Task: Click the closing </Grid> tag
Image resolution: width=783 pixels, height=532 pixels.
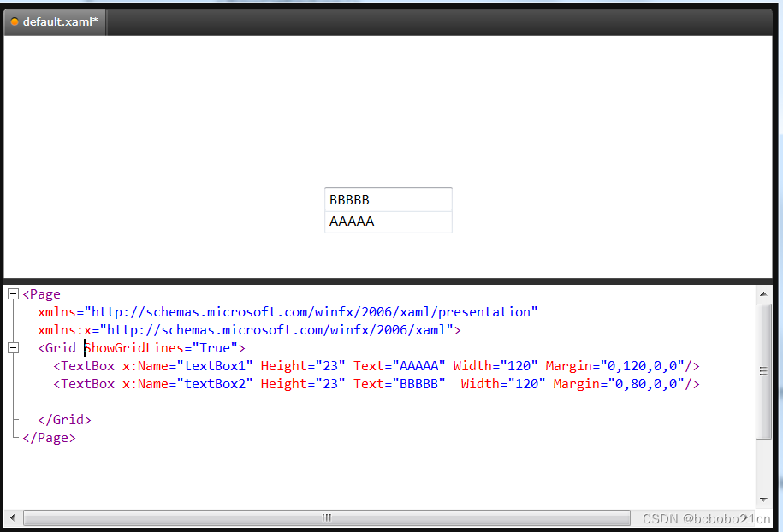Action: click(x=64, y=420)
